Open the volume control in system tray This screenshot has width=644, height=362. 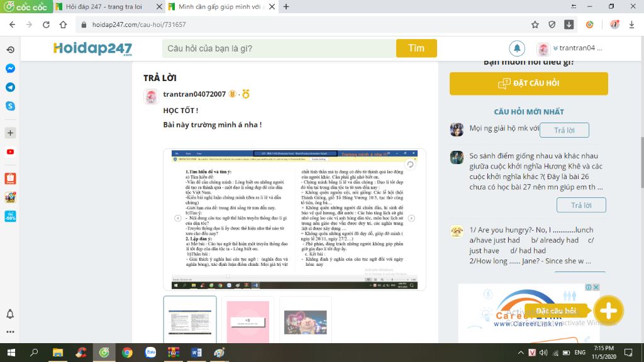pos(543,353)
